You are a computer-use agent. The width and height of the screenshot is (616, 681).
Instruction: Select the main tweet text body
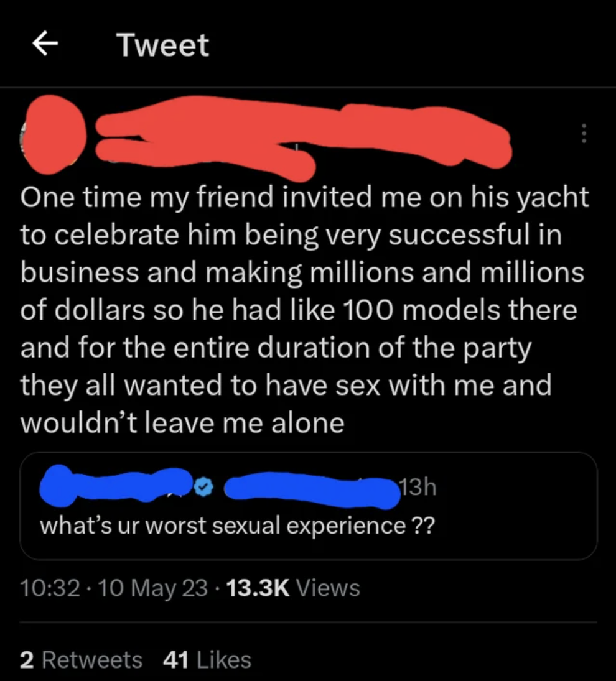tap(305, 309)
